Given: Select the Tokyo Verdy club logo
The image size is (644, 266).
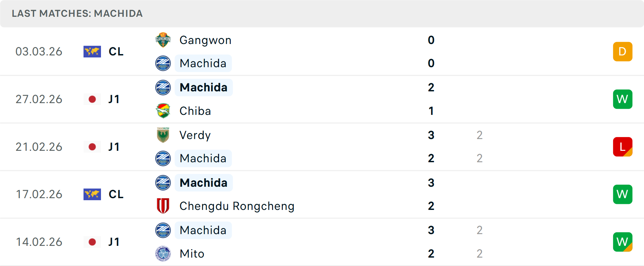Looking at the screenshot, I should (x=163, y=135).
